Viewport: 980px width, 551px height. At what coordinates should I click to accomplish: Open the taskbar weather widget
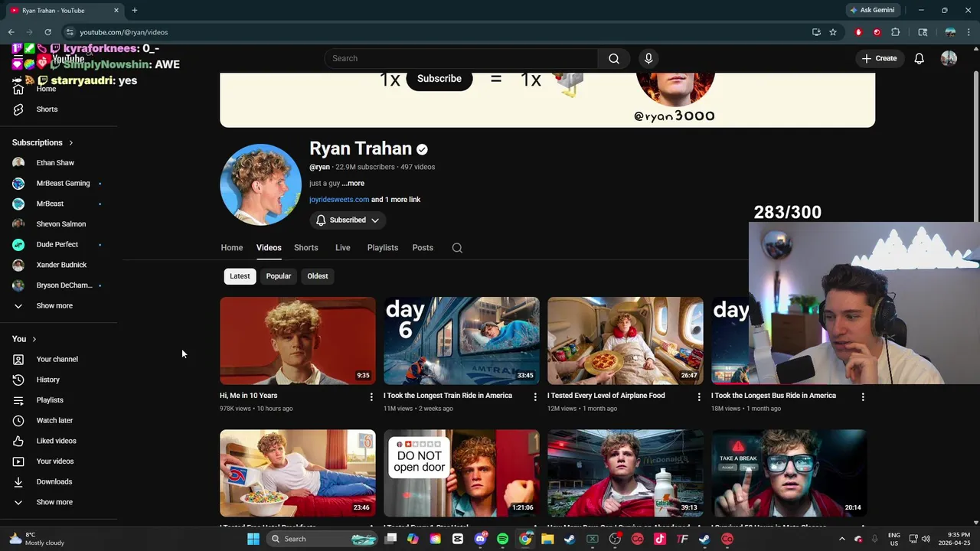pos(37,539)
